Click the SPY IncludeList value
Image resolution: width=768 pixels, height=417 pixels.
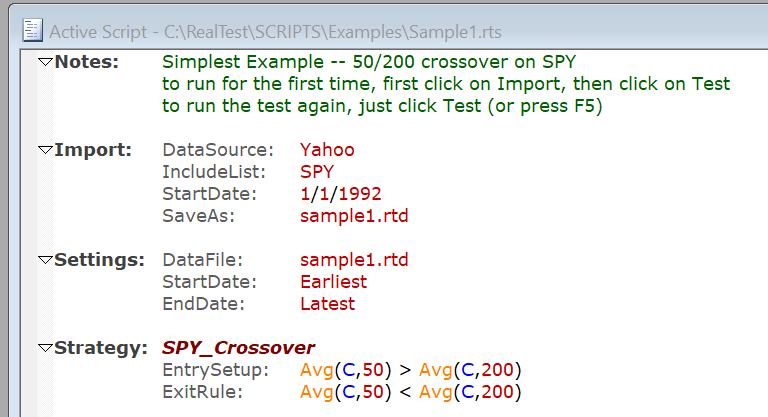[x=317, y=172]
